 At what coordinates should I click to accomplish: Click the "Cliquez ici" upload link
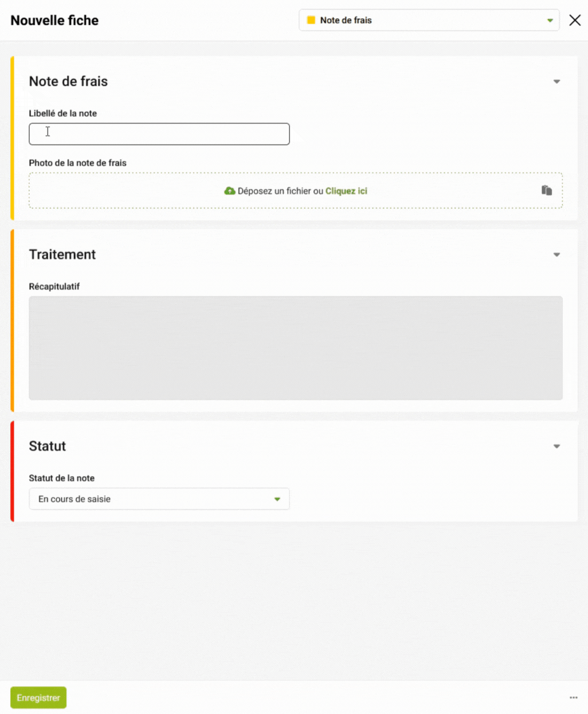pyautogui.click(x=346, y=191)
